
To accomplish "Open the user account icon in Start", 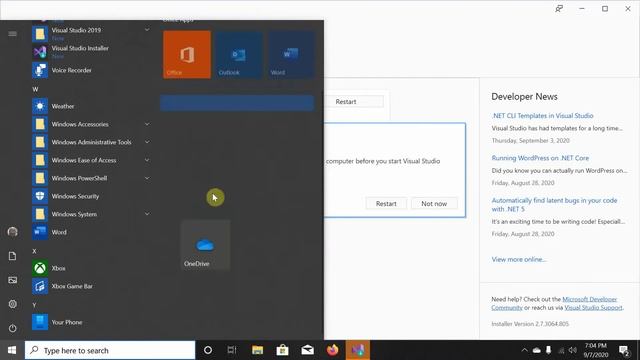I will (x=12, y=232).
